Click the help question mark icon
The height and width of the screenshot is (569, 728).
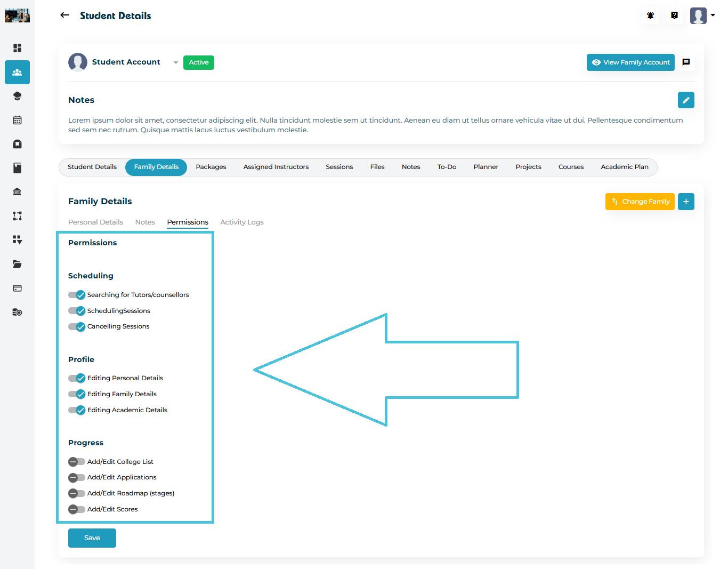(x=674, y=15)
